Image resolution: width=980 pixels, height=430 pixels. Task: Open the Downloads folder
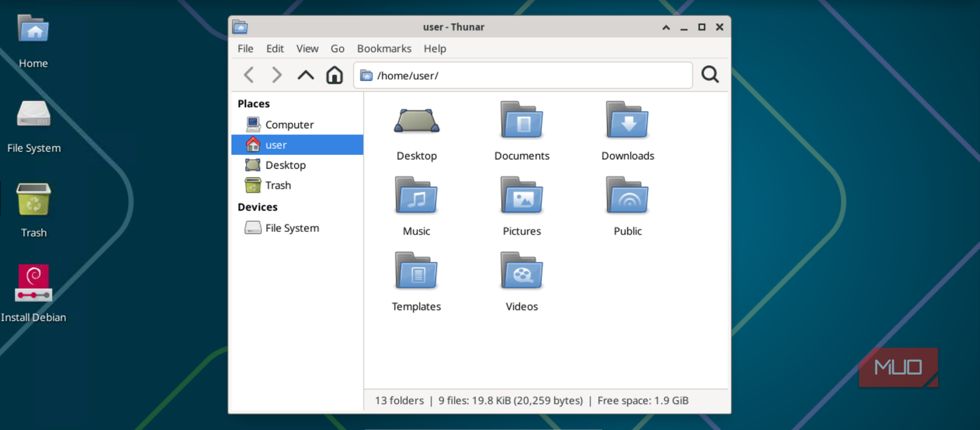tap(627, 120)
